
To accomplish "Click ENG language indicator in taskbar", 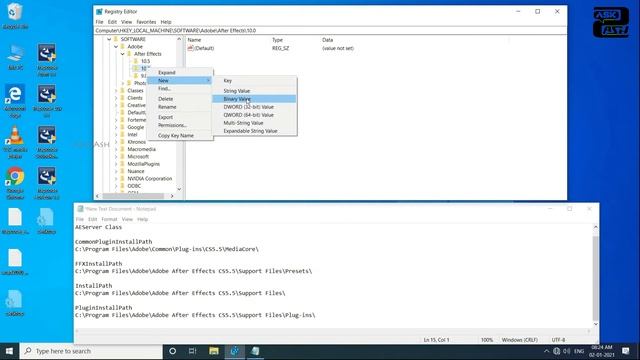I will (x=579, y=351).
